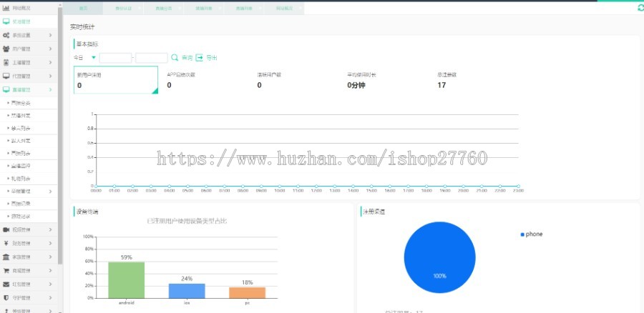Expand the 财务管理 chevron
The image size is (644, 313).
(51, 243)
